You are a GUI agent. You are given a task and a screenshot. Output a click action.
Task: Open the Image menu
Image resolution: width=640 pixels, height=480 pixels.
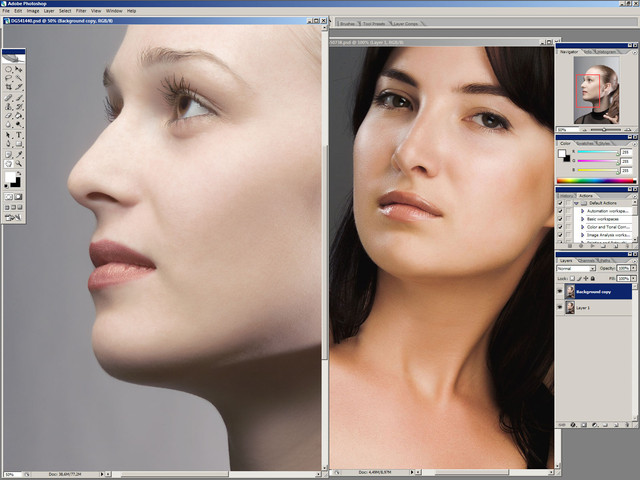click(x=33, y=11)
